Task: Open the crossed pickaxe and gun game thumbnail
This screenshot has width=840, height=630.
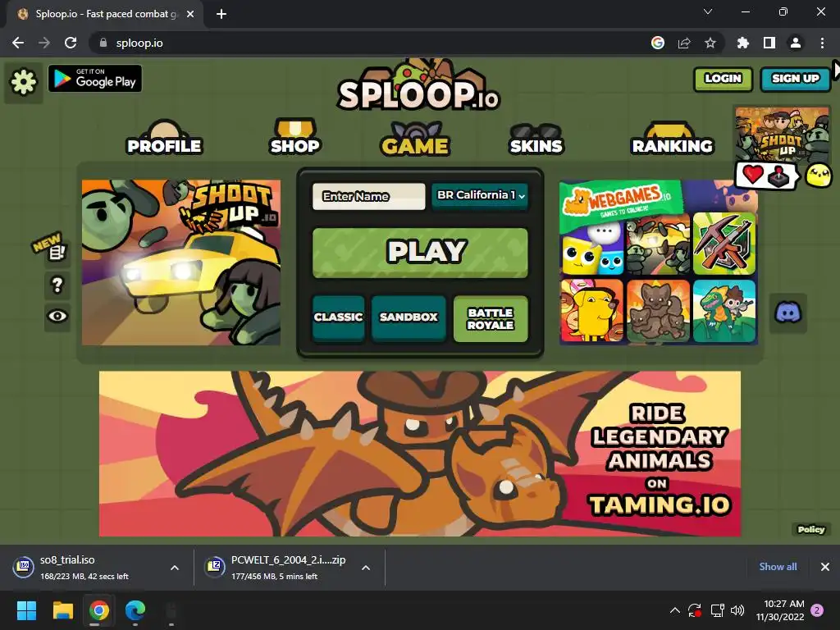Action: coord(724,244)
